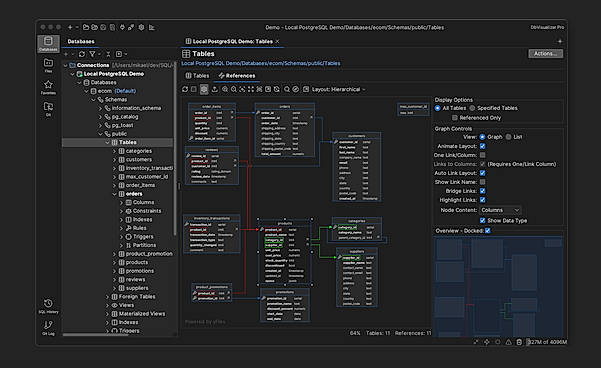The image size is (601, 368).
Task: Toggle the Overview Docked checkbox
Action: pyautogui.click(x=488, y=230)
